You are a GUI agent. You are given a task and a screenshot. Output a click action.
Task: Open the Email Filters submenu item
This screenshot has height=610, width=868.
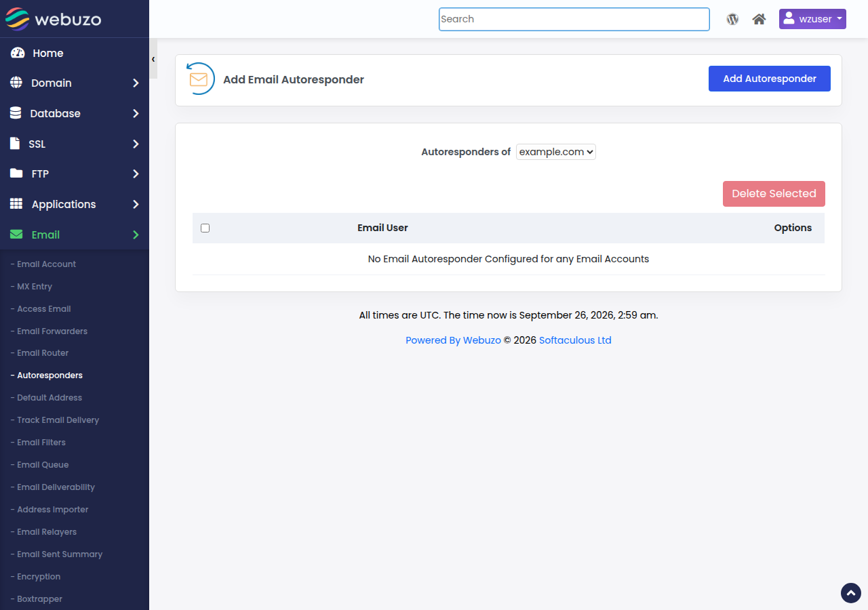point(38,443)
